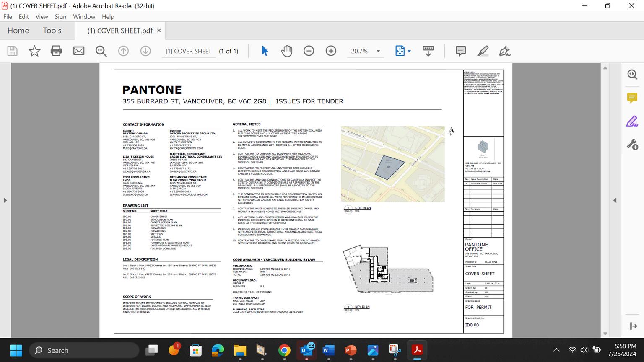
Task: Open Microsoft Store from the taskbar
Action: pos(196,350)
